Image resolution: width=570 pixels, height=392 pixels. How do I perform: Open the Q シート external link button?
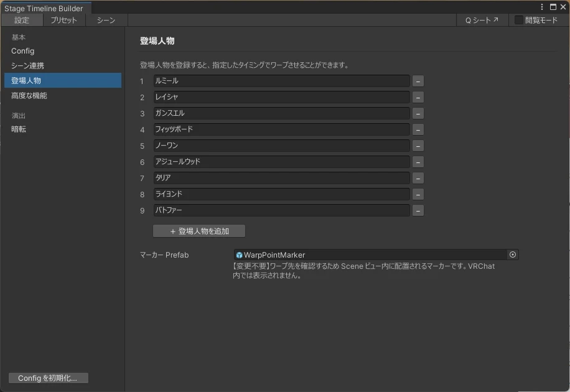[x=482, y=20]
